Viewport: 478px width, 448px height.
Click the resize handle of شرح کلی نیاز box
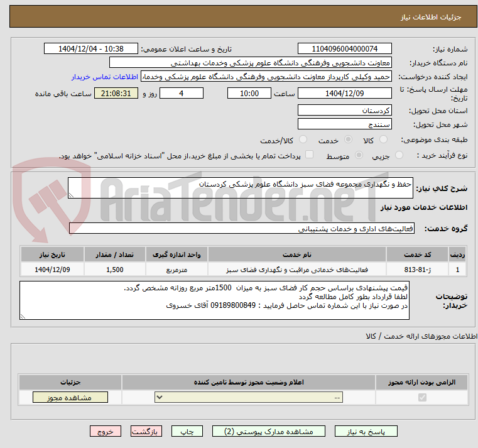(71, 195)
